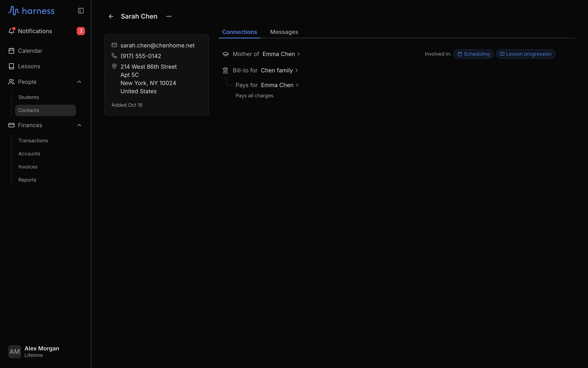Collapse the People section chevron
This screenshot has width=588, height=368.
[x=79, y=82]
